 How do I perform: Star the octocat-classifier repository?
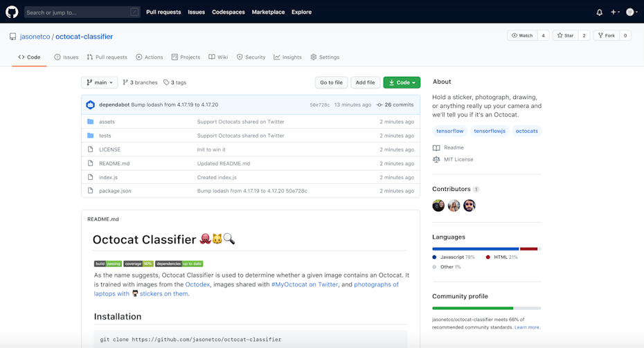[566, 35]
